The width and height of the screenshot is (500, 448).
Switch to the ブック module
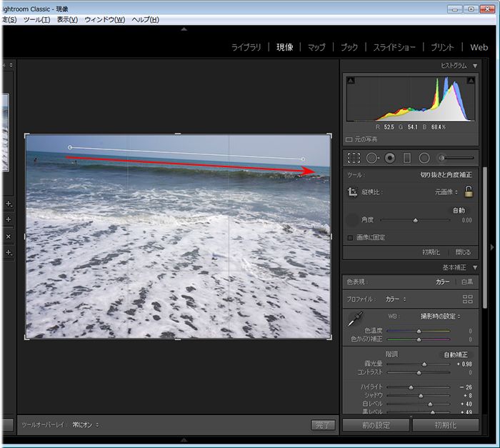(x=349, y=47)
